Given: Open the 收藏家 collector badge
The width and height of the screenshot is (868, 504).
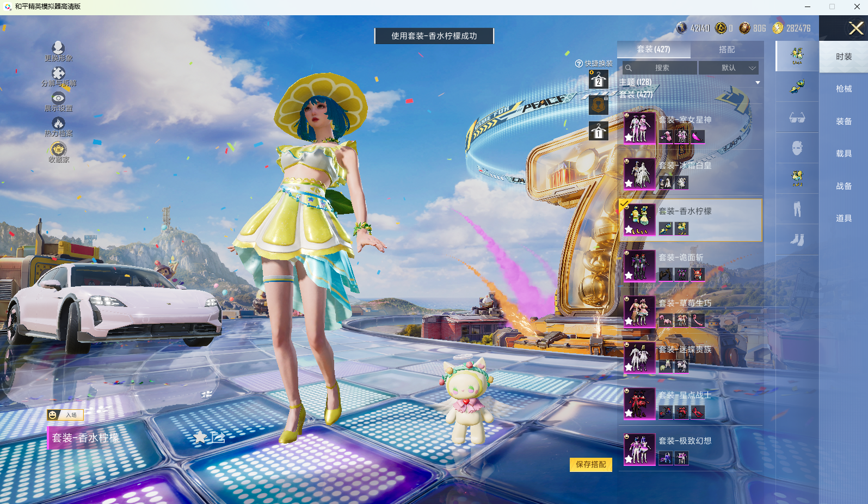Looking at the screenshot, I should [x=58, y=149].
